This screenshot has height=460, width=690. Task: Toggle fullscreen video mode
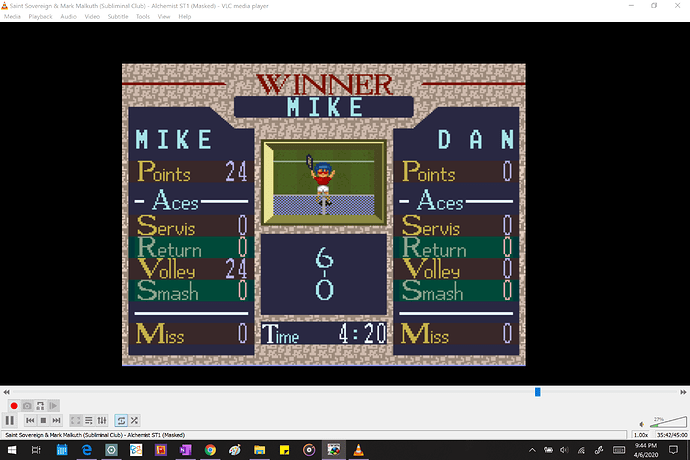click(x=76, y=420)
